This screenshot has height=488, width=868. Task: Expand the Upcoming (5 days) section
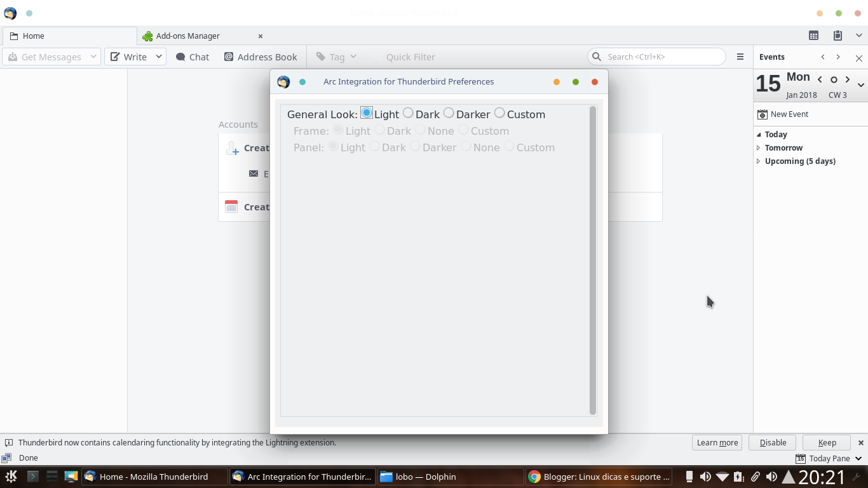759,161
